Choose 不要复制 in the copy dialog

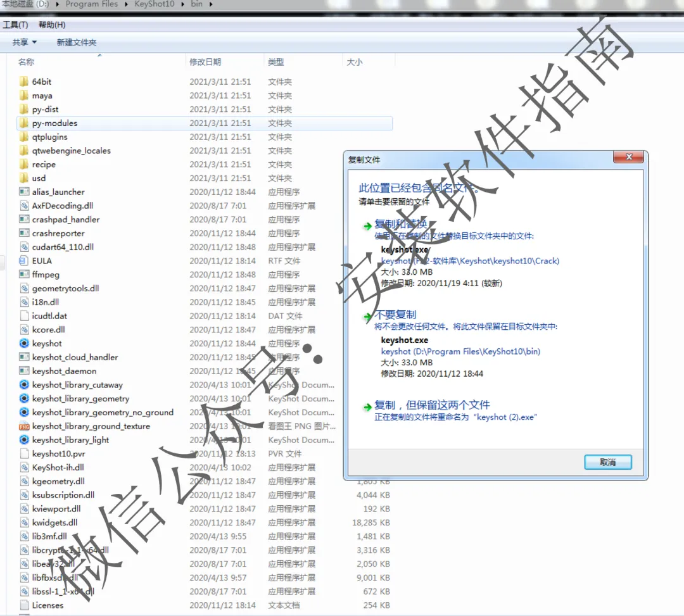[395, 314]
